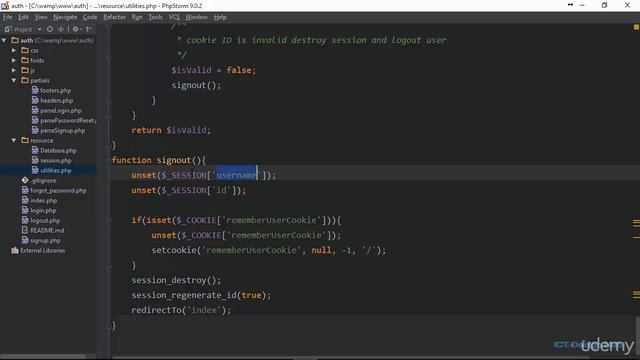The image size is (640, 360).
Task: Click the setcookie rememberUserCookie line
Action: click(x=269, y=250)
